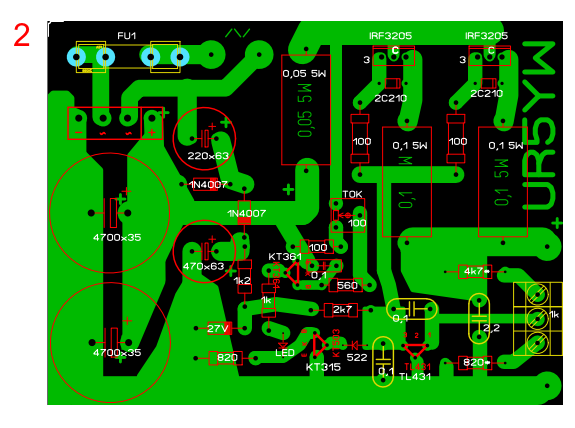Click the AC sine-wave symbol near fuse
Image resolution: width=575 pixels, height=428 pixels.
[x=238, y=33]
